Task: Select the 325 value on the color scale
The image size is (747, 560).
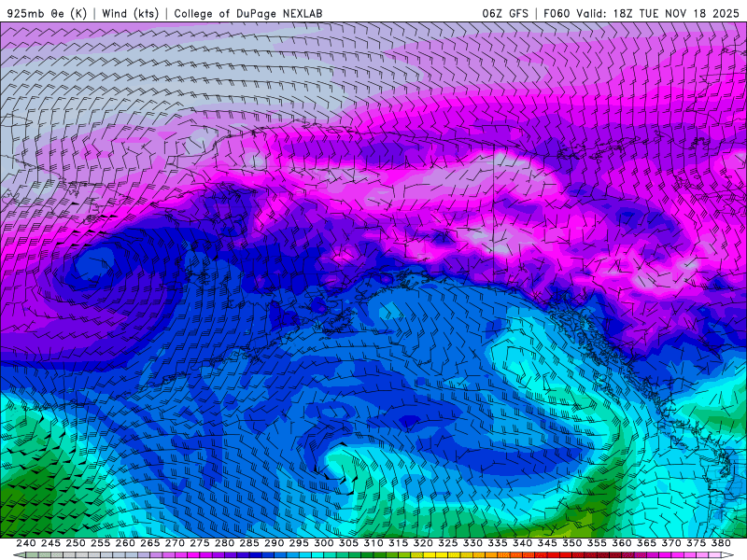Action: (448, 543)
